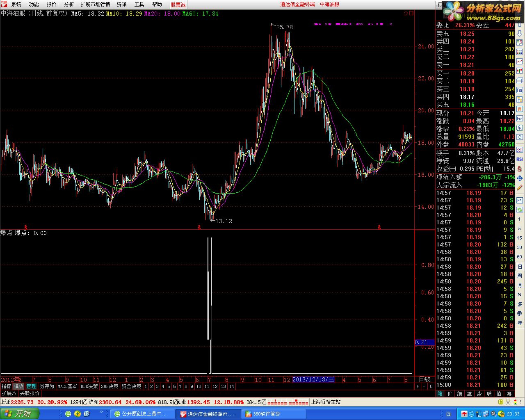The width and height of the screenshot is (525, 420).
Task: Select the 60-minute period button
Action: [x=520, y=257]
